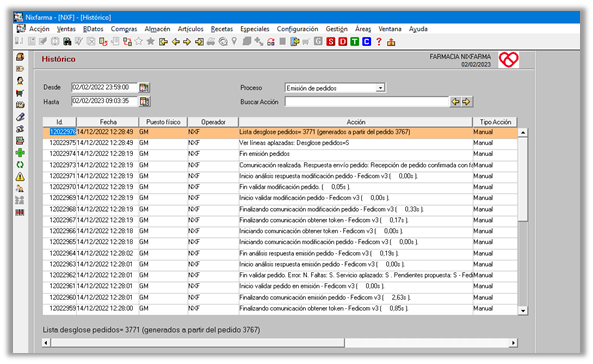Image resolution: width=593 pixels, height=364 pixels.
Task: Open help via red question mark
Action: (x=379, y=42)
